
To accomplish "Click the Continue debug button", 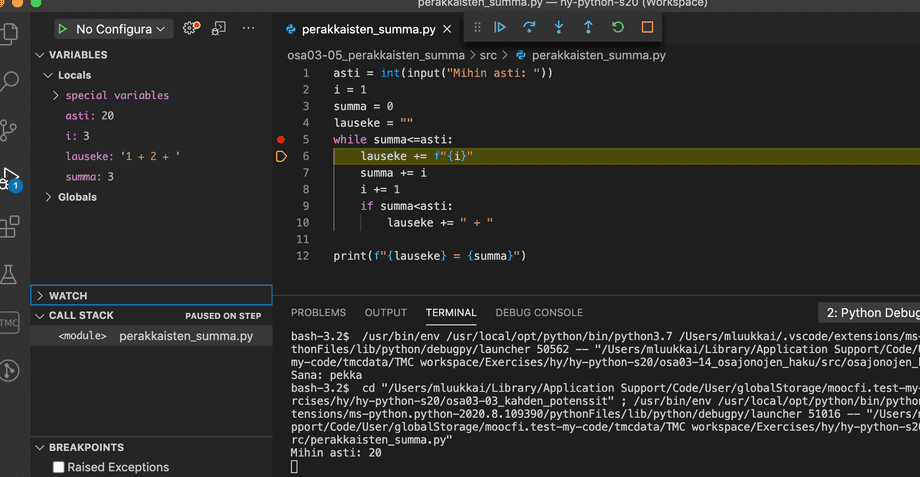I will [x=500, y=28].
